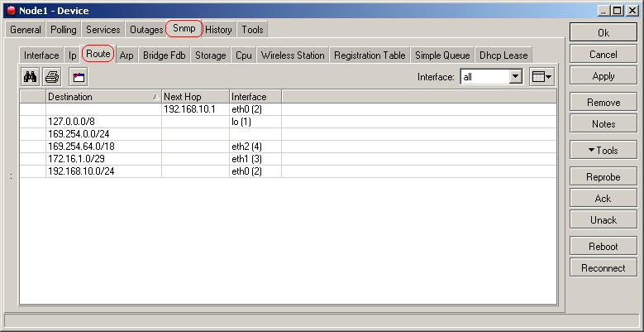Click the lo (1) interface cell
This screenshot has width=644, height=332.
(255, 122)
